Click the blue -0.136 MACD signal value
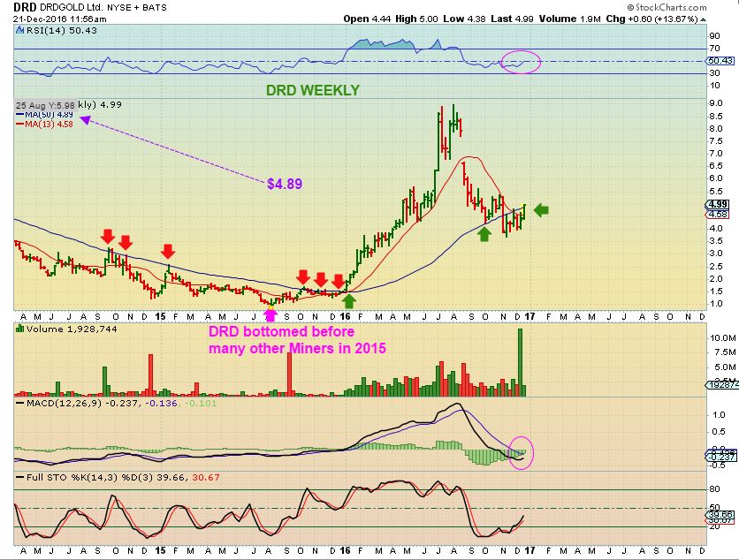The width and height of the screenshot is (739, 560). pyautogui.click(x=161, y=403)
